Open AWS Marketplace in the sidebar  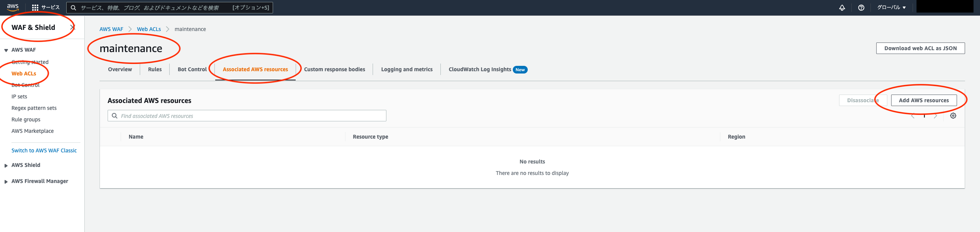(x=33, y=131)
